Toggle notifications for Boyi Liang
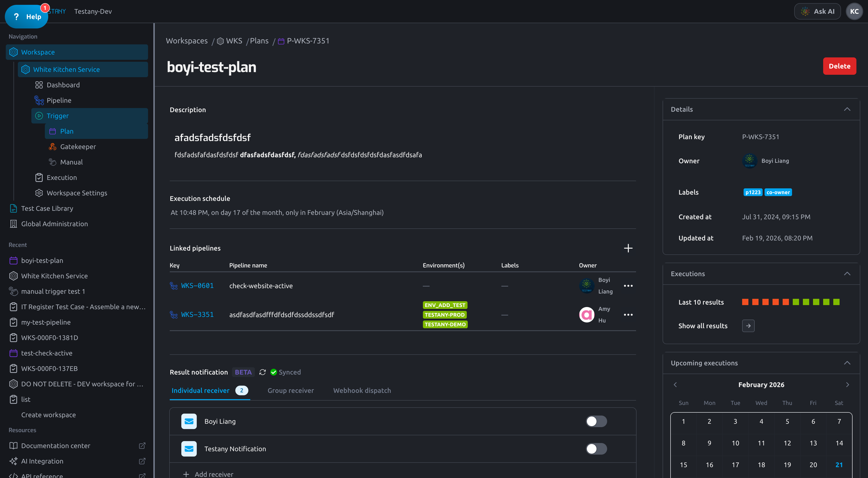 pos(596,421)
